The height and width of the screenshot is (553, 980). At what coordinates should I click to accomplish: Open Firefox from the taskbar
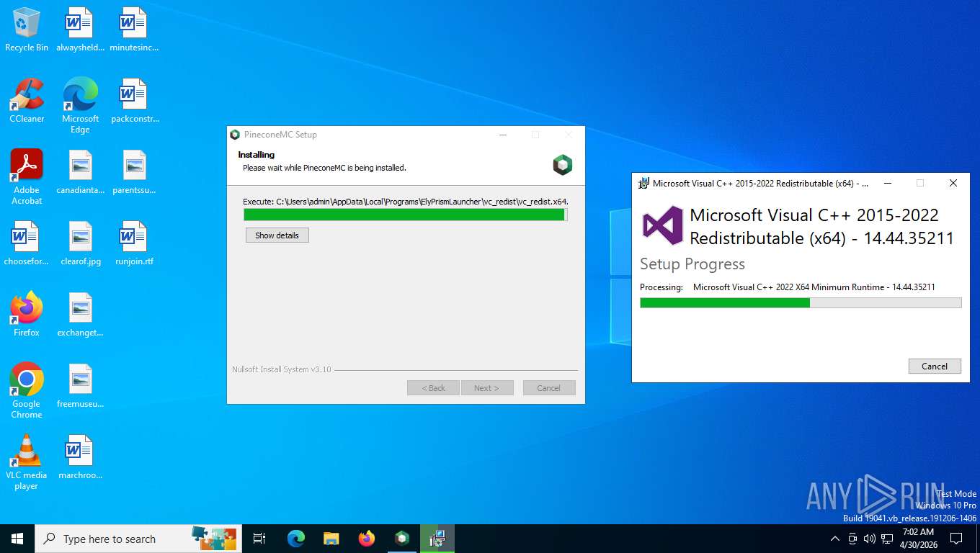367,539
